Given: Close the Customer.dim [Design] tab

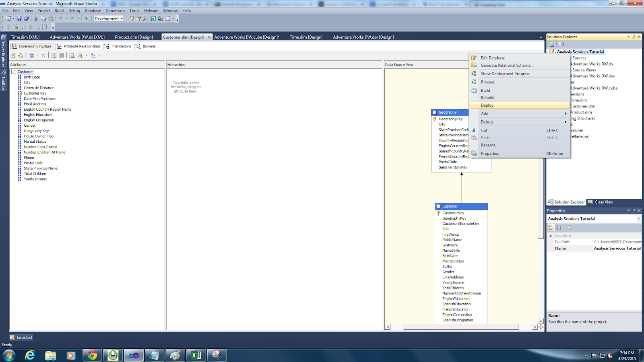Looking at the screenshot, I should click(209, 37).
